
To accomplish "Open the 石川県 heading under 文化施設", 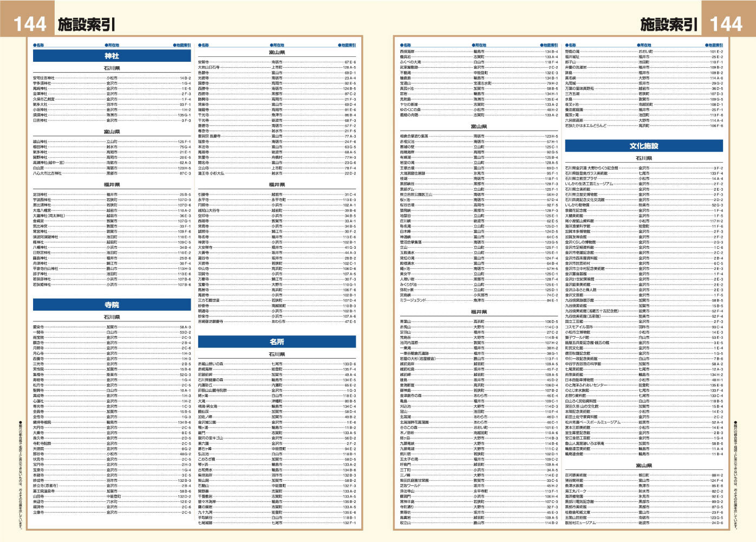I will (643, 158).
